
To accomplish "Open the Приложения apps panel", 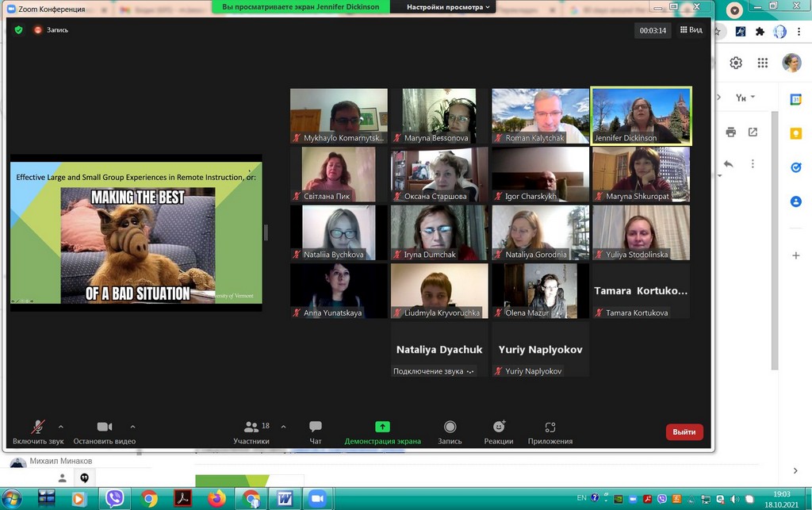I will click(550, 431).
